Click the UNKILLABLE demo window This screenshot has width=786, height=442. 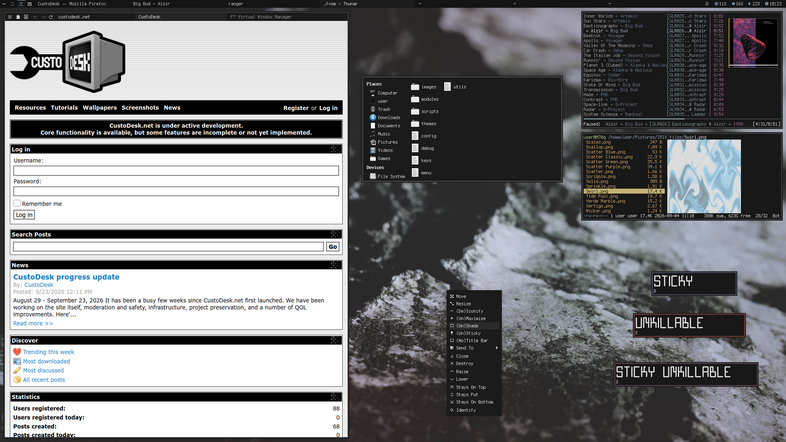(689, 325)
